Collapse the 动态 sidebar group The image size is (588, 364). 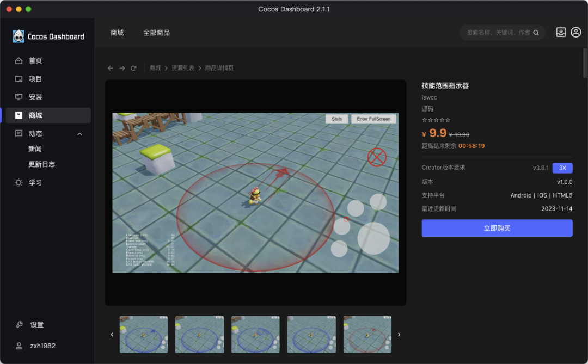79,134
